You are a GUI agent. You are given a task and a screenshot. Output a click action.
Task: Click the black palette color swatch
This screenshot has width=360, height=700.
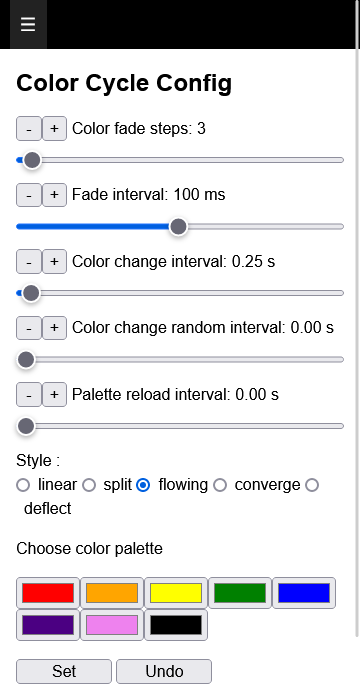176,625
